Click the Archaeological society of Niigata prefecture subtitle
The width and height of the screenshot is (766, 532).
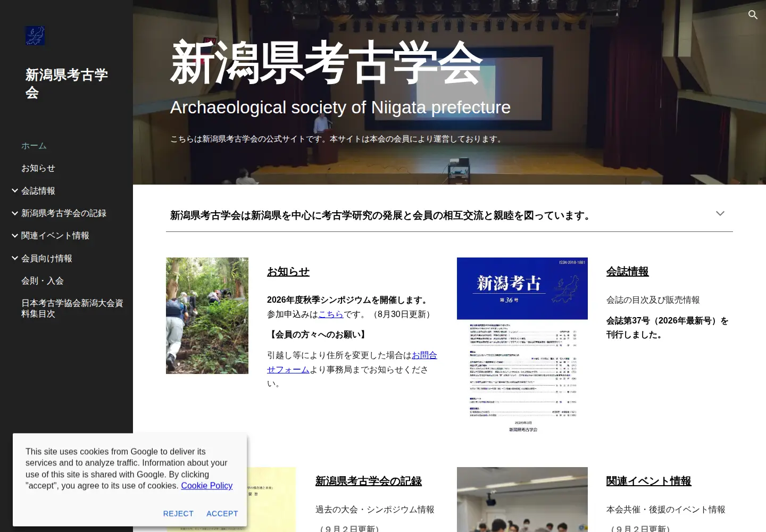[340, 107]
